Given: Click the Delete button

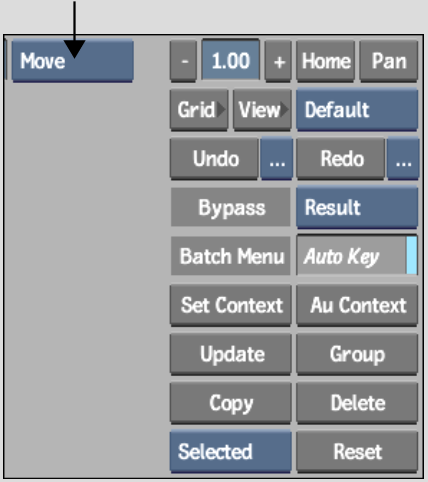Looking at the screenshot, I should (357, 403).
